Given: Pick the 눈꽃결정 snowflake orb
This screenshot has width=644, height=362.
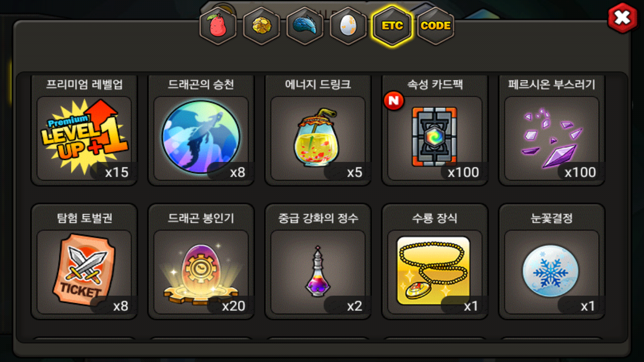Looking at the screenshot, I should (x=551, y=261).
